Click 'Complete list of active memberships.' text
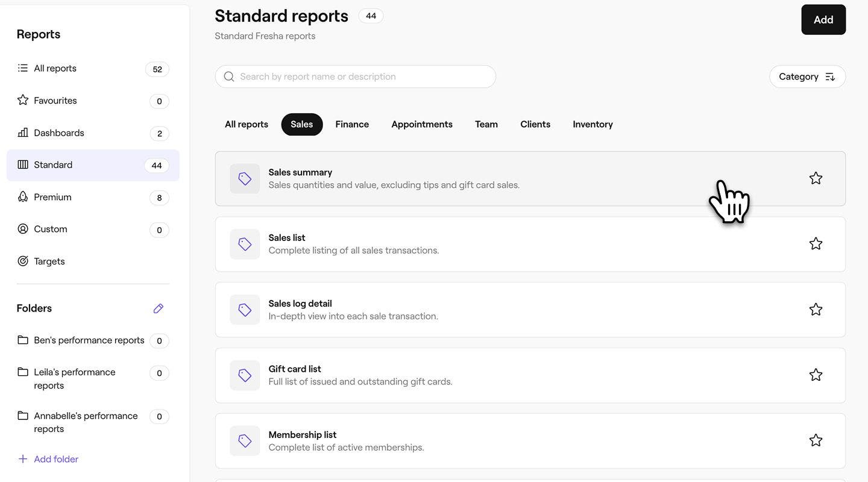 point(347,447)
